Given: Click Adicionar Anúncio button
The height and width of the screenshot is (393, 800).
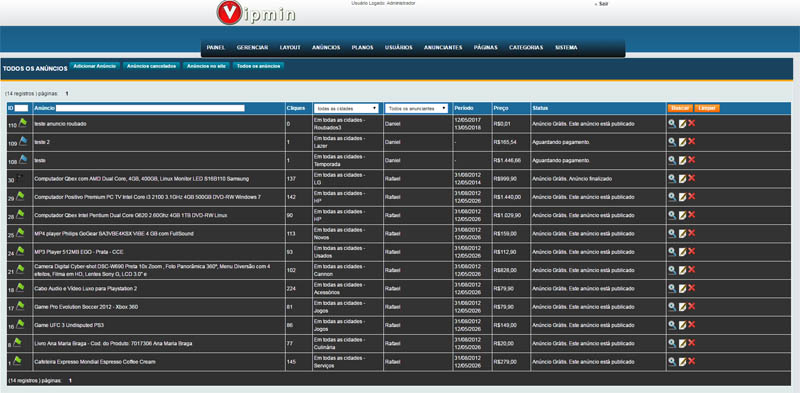Looking at the screenshot, I should click(95, 66).
